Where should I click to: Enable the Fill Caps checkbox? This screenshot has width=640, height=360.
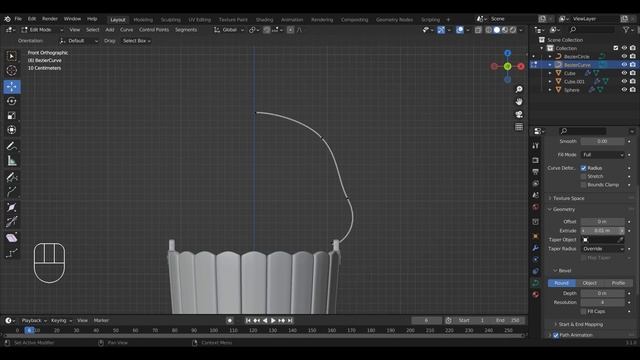click(x=583, y=311)
